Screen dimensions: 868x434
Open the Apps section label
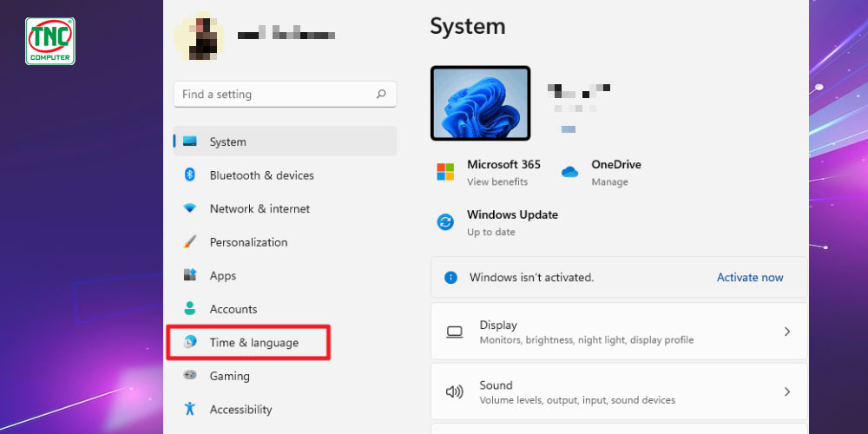tap(222, 276)
